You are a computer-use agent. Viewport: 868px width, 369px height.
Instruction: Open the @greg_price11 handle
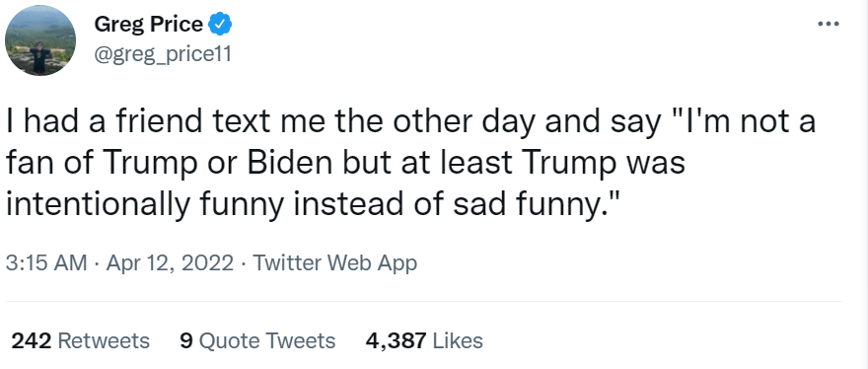coord(163,54)
